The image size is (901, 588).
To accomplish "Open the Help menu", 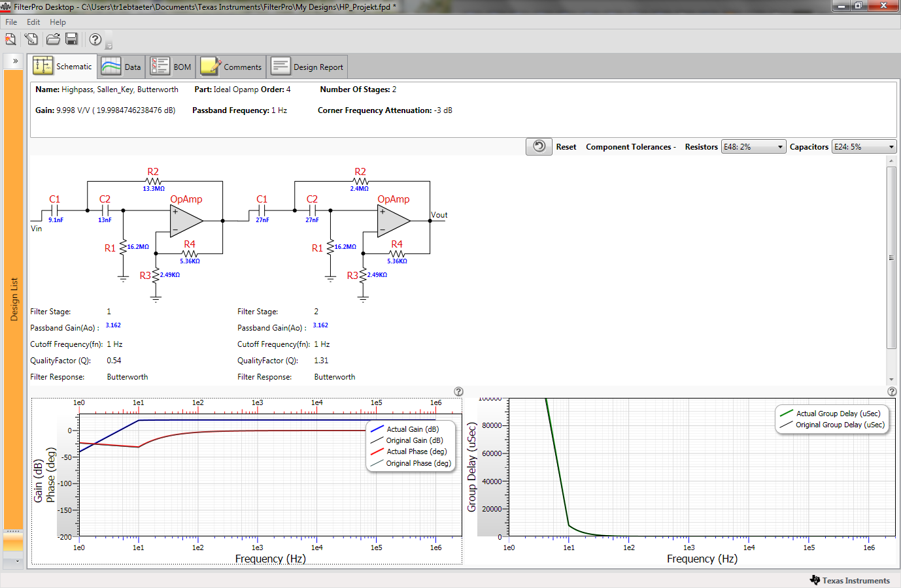I will point(58,22).
